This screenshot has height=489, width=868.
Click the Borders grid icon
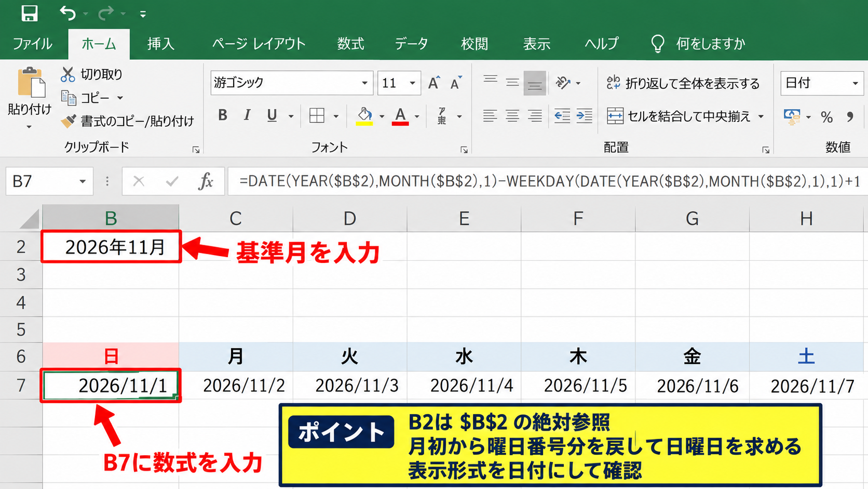tap(317, 115)
